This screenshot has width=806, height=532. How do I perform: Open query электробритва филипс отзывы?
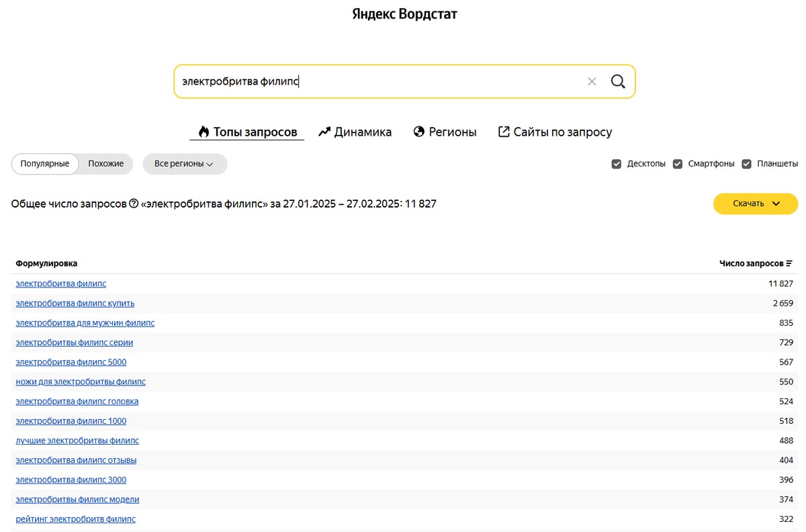click(76, 460)
